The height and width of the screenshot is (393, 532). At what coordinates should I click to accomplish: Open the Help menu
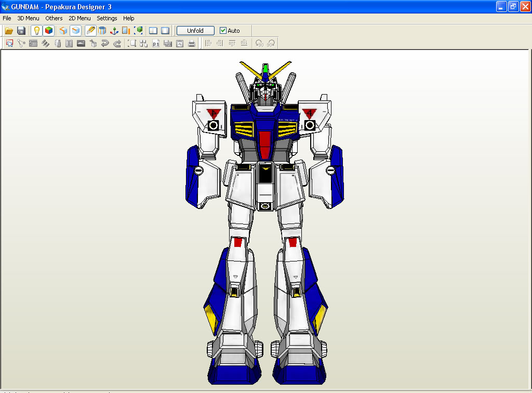pos(129,18)
